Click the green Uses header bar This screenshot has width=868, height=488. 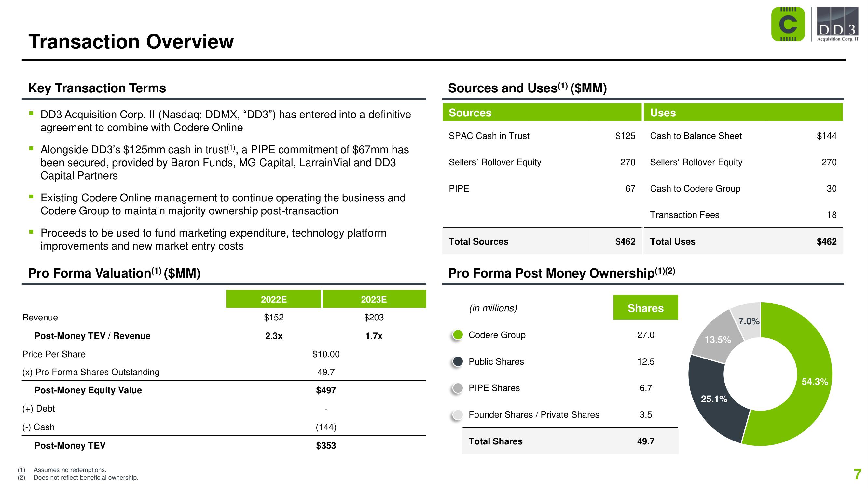(x=743, y=113)
